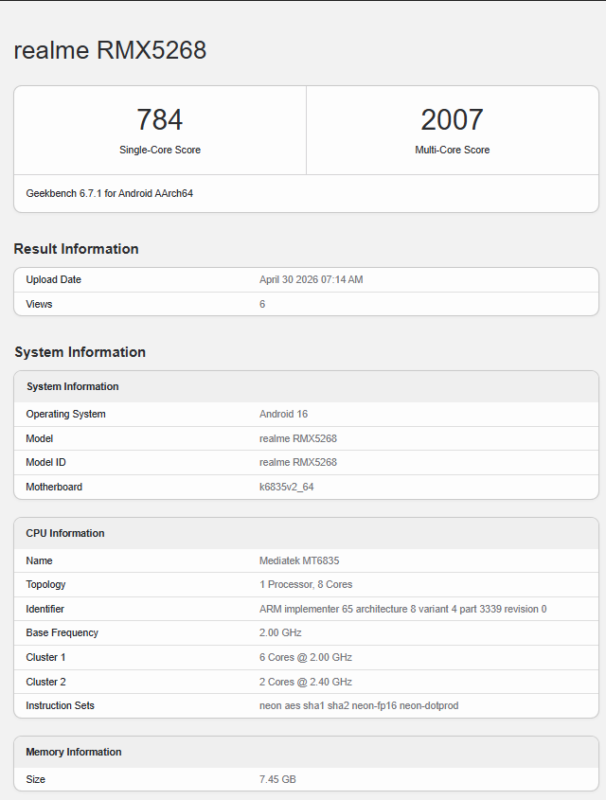Click the 'Model' row label

click(x=39, y=439)
